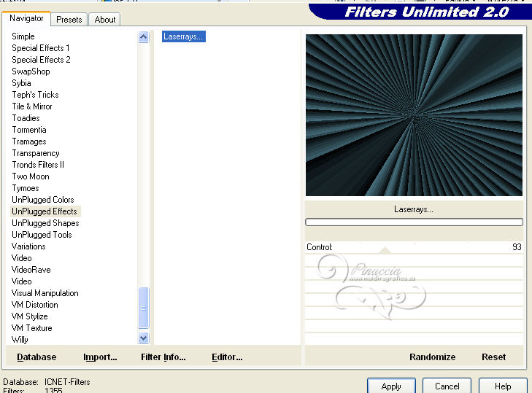Reset the filter settings
Viewport: 532px width, 393px height.
(x=493, y=357)
